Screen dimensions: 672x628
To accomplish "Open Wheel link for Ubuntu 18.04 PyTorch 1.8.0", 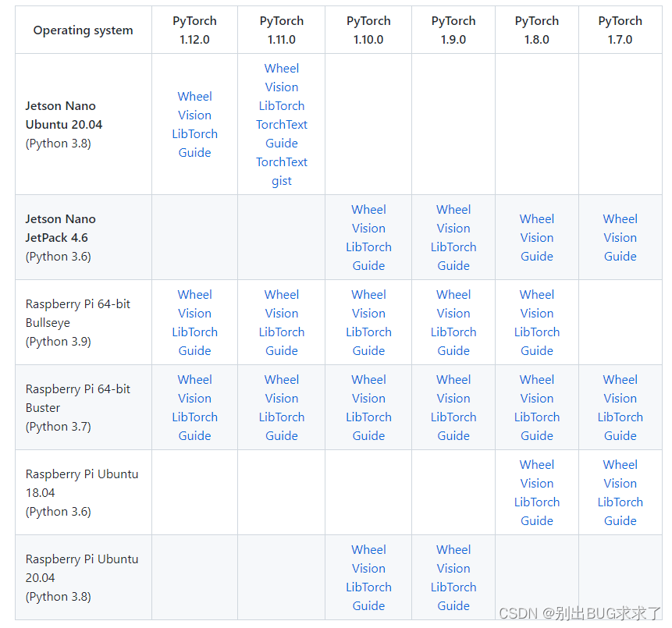I will click(537, 465).
